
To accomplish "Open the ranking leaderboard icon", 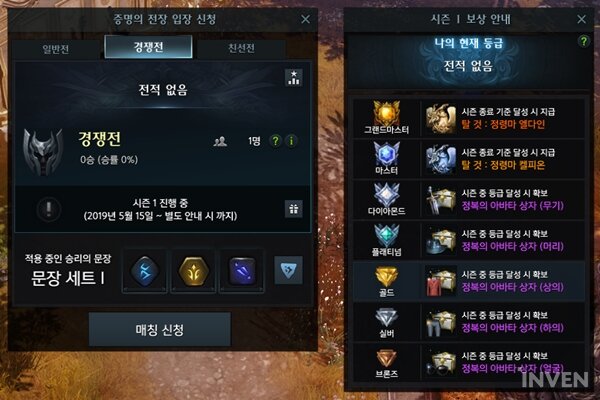I will [x=293, y=78].
